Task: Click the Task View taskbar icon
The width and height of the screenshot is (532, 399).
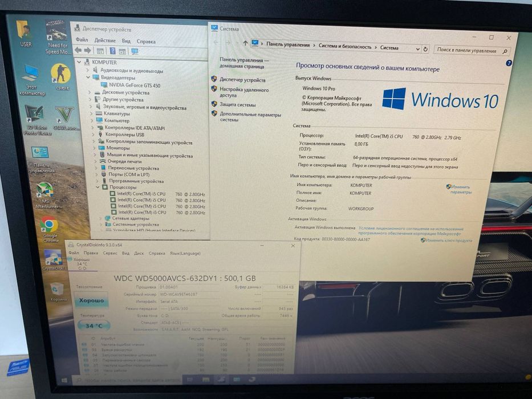Action: [x=190, y=379]
